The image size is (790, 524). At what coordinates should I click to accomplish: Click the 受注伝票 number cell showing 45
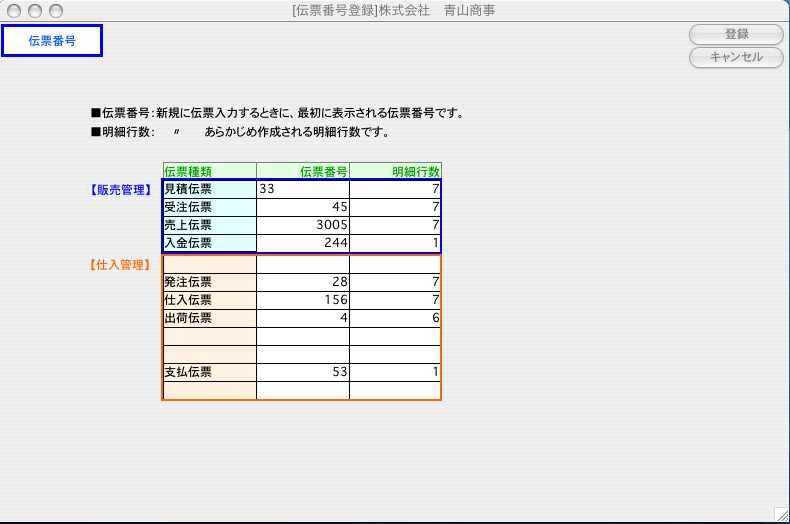(x=303, y=207)
